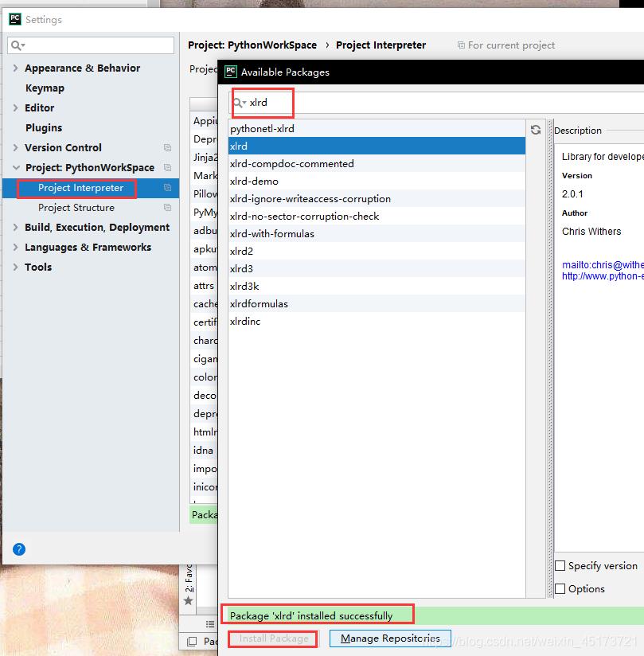Click the 'installed successfully' status message
Screen dimensions: 644x656
(x=311, y=616)
